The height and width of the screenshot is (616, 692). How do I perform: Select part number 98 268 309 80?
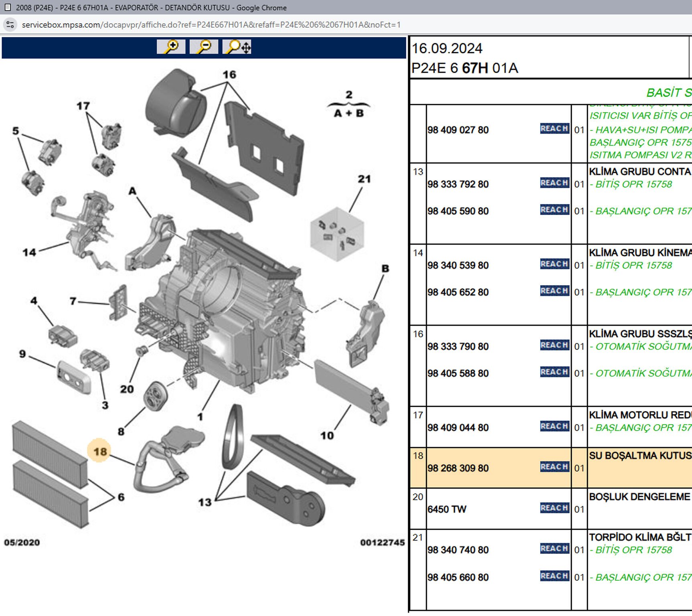coord(458,468)
